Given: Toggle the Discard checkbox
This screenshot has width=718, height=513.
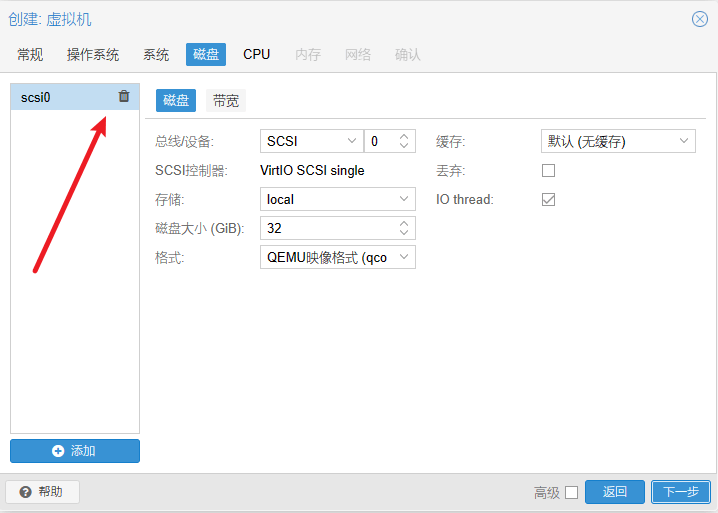Looking at the screenshot, I should (x=548, y=170).
